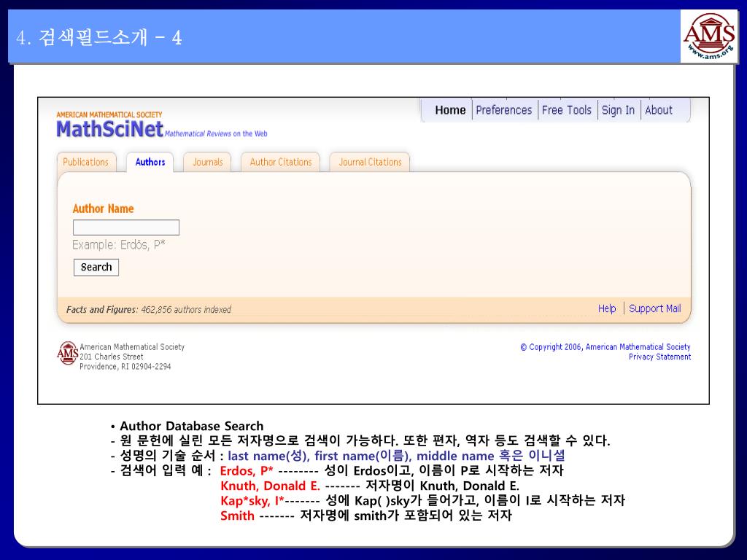
Task: Click the red 'Smith' example text
Action: coord(237,516)
